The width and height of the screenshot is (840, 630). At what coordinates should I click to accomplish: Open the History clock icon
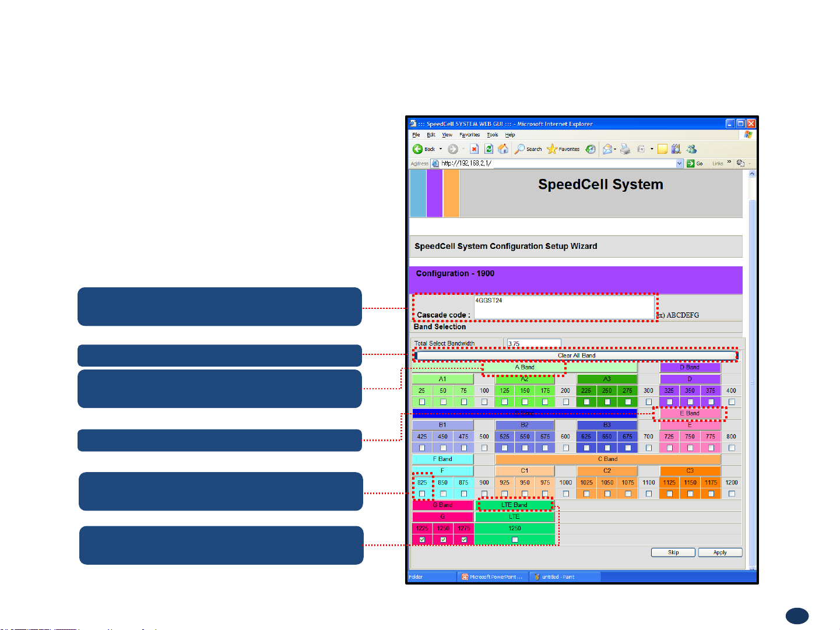[591, 149]
